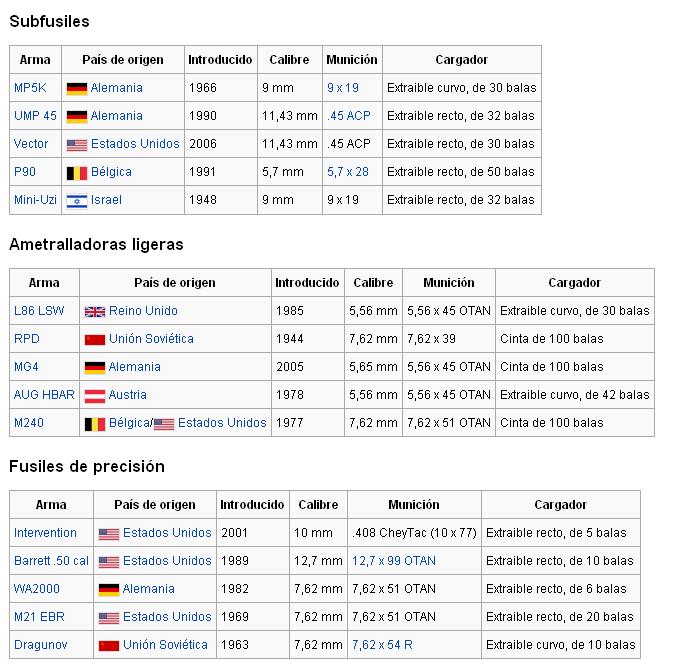Image resolution: width=694 pixels, height=671 pixels.
Task: Open the MP5K weapon link
Action: 28,88
